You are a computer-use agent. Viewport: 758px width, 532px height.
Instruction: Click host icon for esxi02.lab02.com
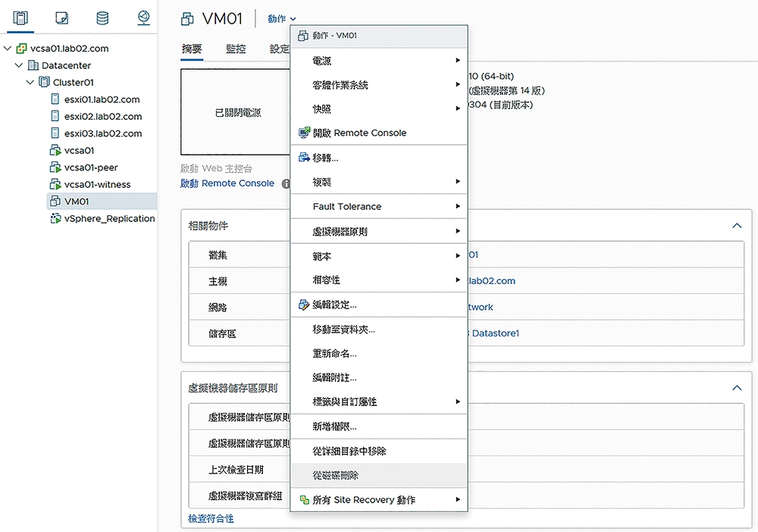coord(55,116)
